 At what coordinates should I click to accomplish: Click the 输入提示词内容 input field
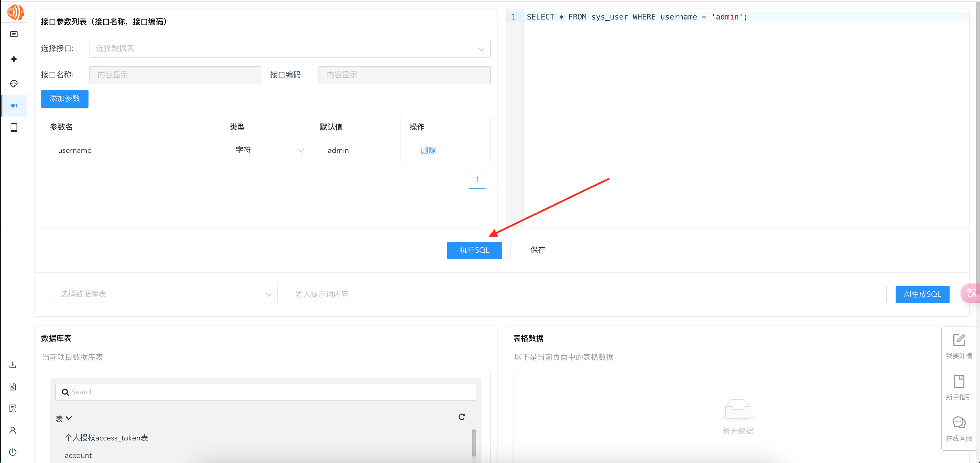[586, 294]
